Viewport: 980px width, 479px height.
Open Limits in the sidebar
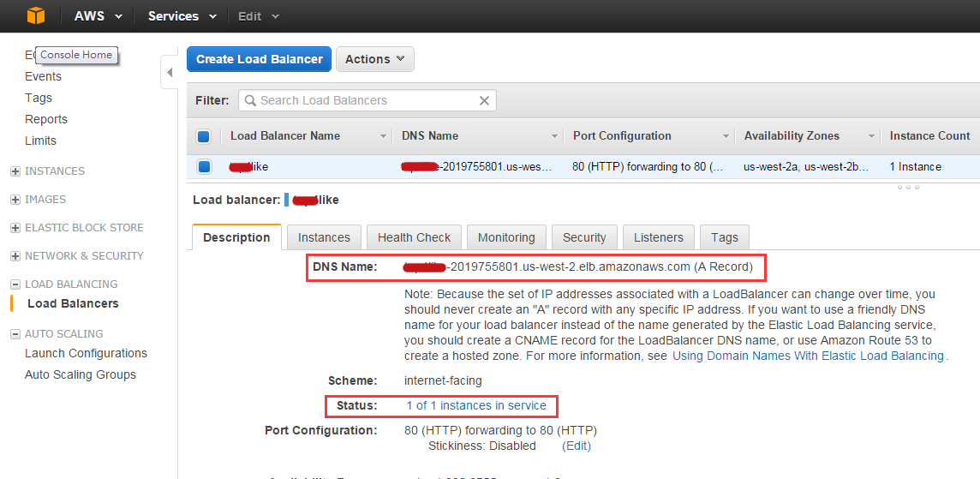coord(40,141)
